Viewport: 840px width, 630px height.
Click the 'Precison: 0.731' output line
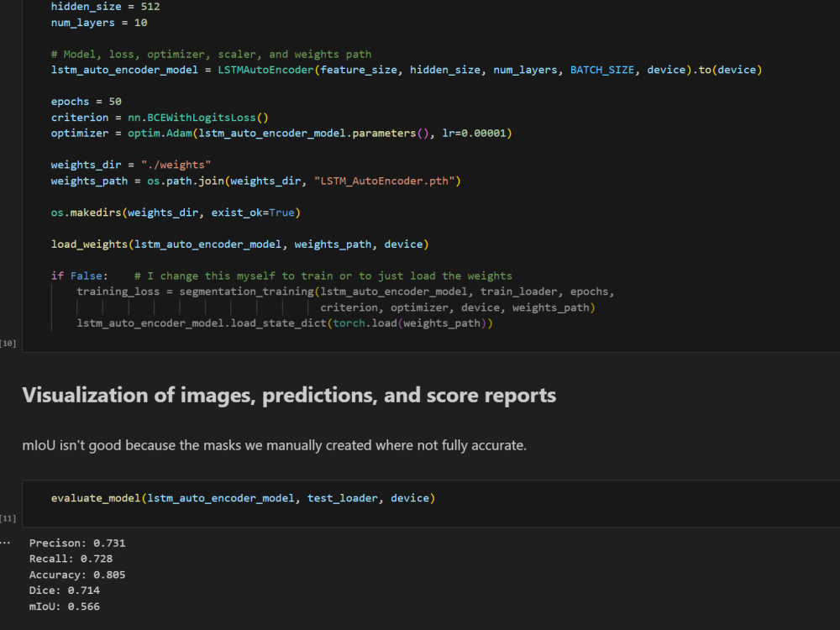click(77, 543)
